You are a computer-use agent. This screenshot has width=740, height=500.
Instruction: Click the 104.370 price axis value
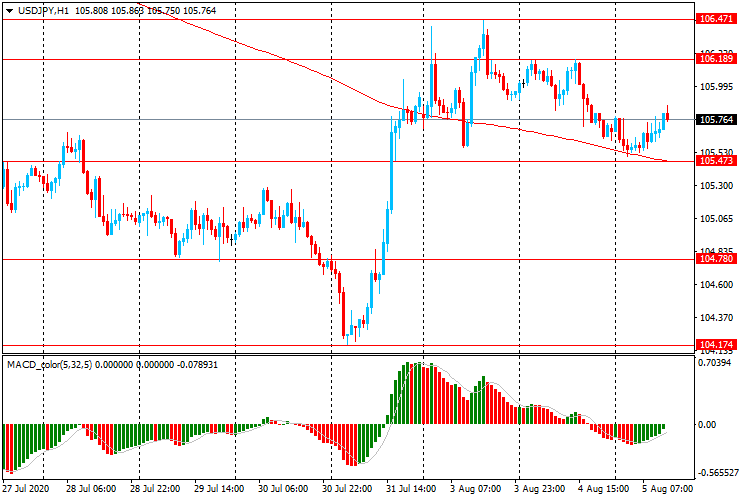pyautogui.click(x=716, y=318)
